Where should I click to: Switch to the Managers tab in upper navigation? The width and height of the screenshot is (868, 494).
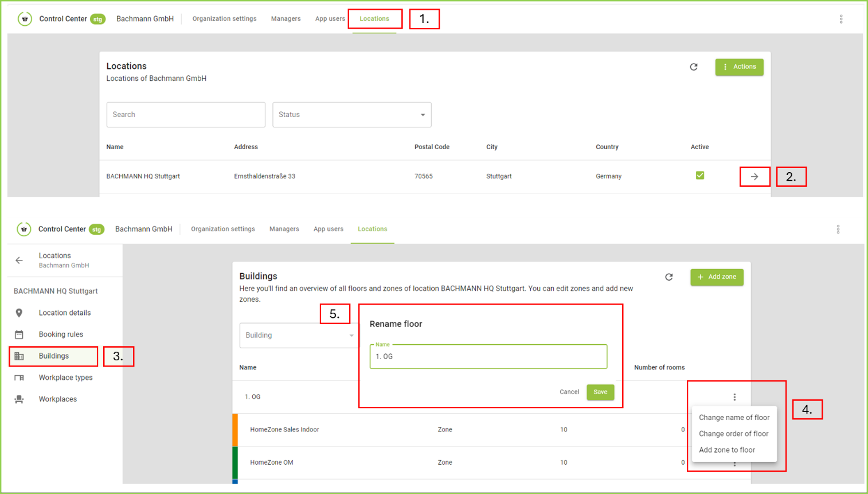click(286, 19)
